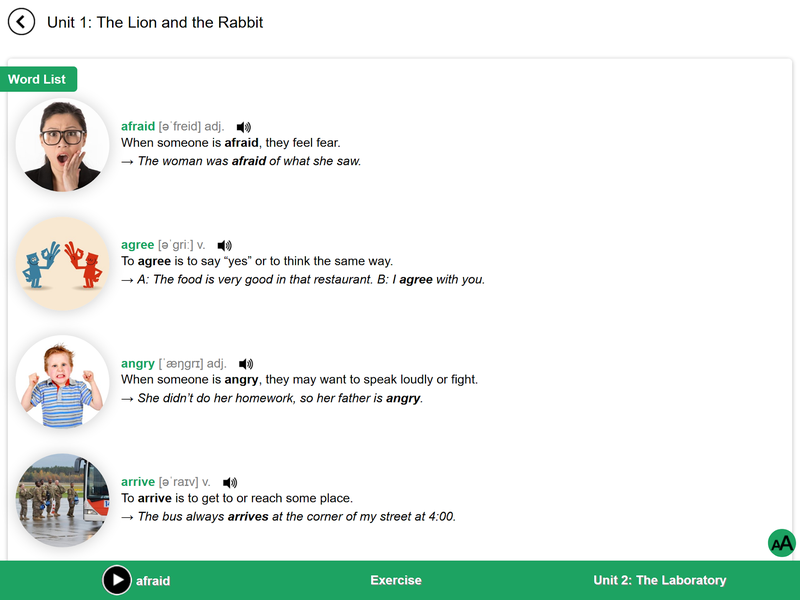
Task: Click the Unit 1 page title
Action: [155, 22]
